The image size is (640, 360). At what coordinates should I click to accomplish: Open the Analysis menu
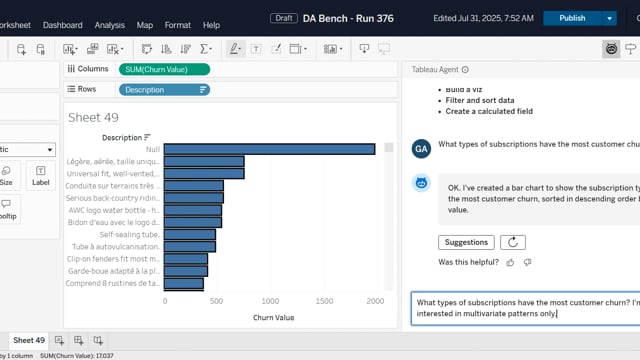pos(109,25)
